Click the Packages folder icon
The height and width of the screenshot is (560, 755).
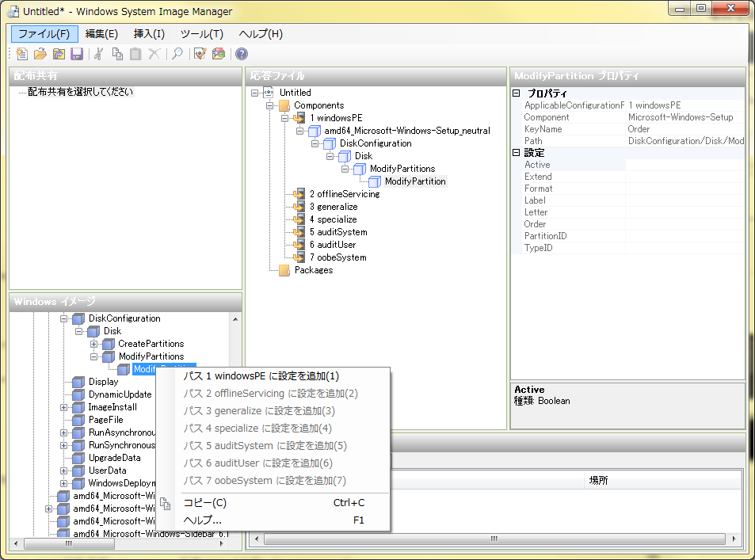(284, 270)
